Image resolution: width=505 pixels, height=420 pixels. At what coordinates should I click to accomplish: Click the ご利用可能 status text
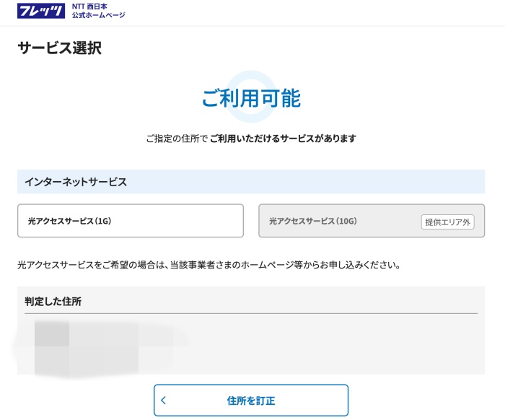(251, 98)
